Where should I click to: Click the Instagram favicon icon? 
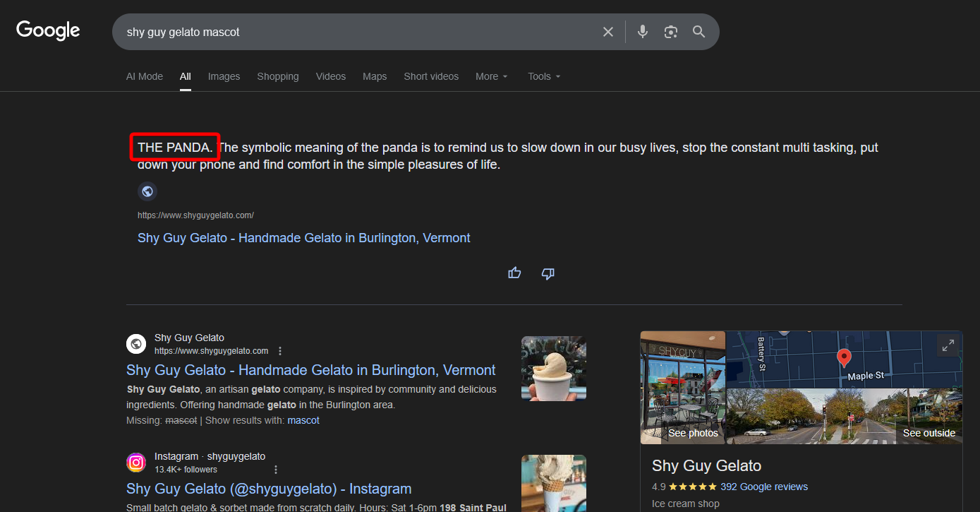(136, 463)
